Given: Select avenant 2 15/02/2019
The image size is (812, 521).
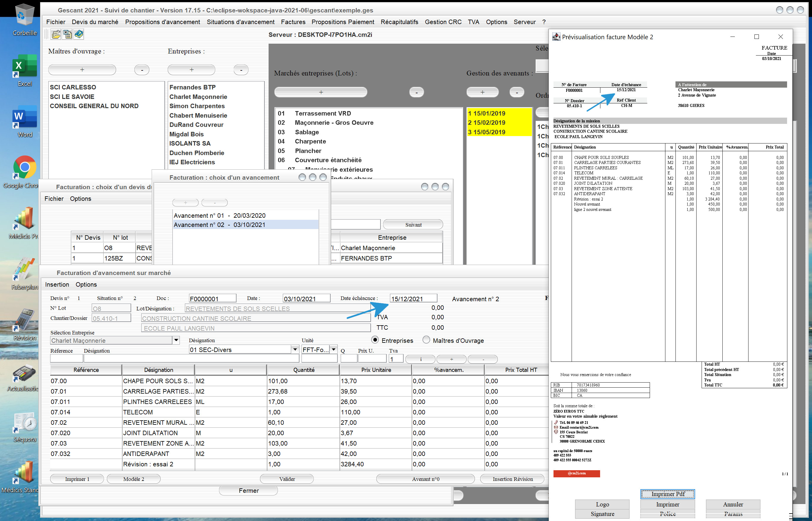Looking at the screenshot, I should pyautogui.click(x=499, y=122).
